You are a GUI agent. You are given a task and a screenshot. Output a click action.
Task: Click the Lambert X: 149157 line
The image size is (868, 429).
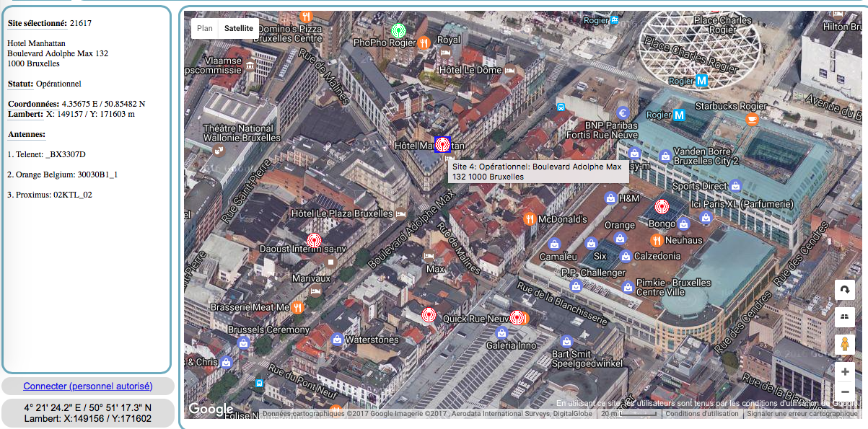[x=71, y=114]
